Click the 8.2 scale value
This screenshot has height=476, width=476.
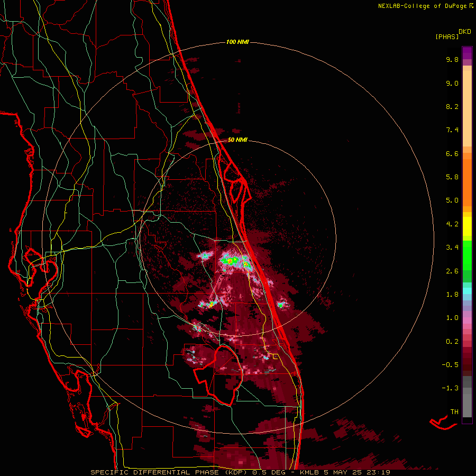452,106
